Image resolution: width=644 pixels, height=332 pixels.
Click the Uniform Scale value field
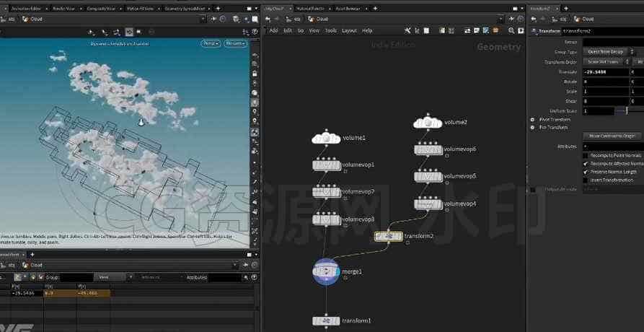(x=599, y=111)
